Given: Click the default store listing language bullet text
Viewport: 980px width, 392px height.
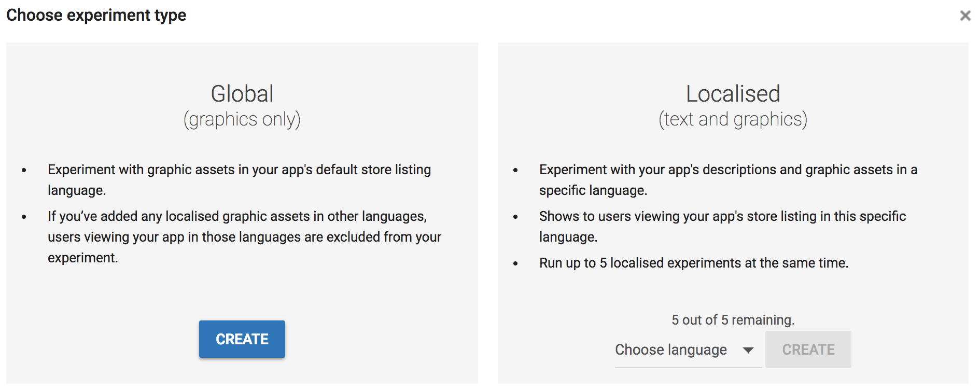Looking at the screenshot, I should [x=240, y=180].
